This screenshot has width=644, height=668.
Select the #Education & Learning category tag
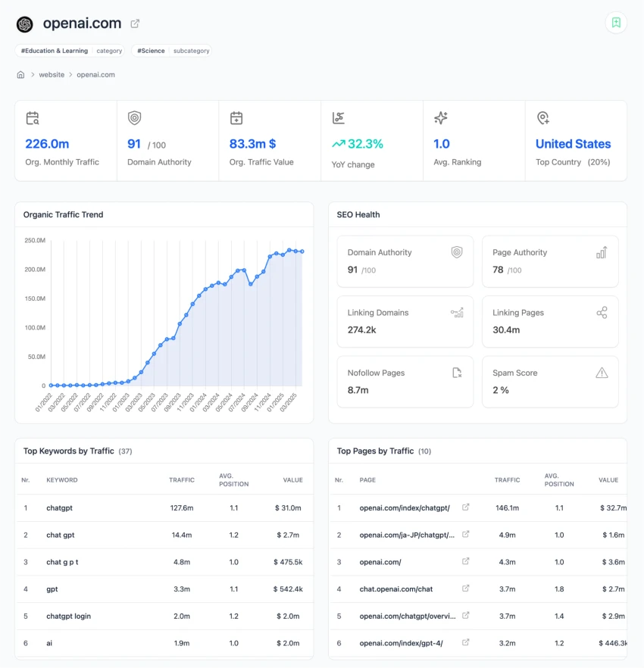pos(70,51)
